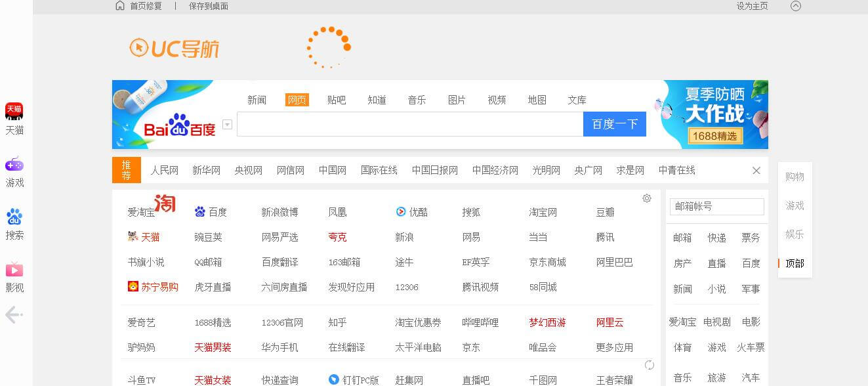
Task: Click the home icon beside 首页修复
Action: tap(119, 6)
